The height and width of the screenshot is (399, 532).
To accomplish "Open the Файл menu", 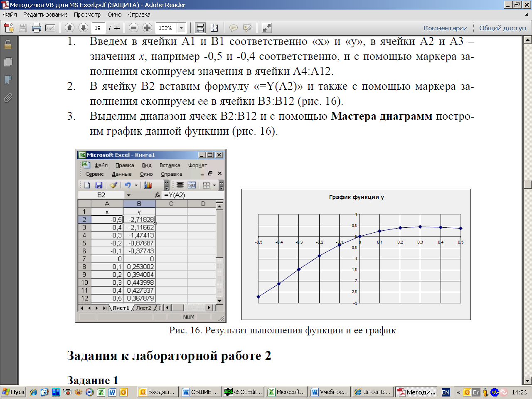I will [10, 15].
